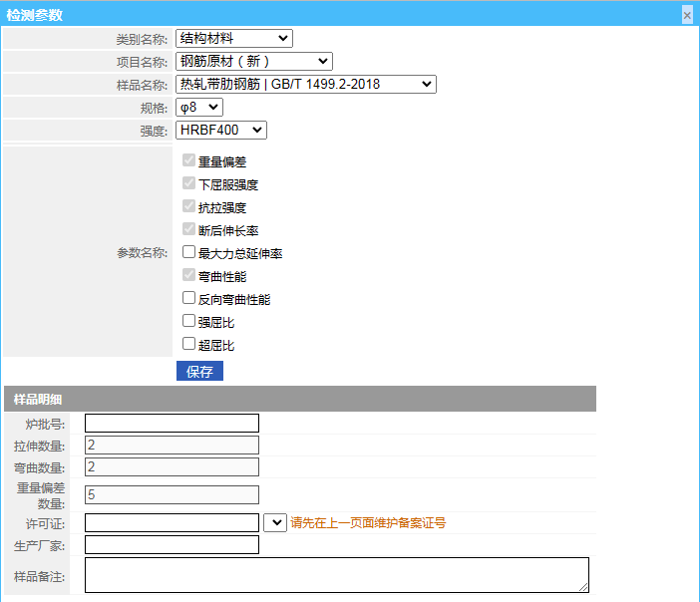
Task: Click the 炉批号 input field
Action: pos(172,423)
